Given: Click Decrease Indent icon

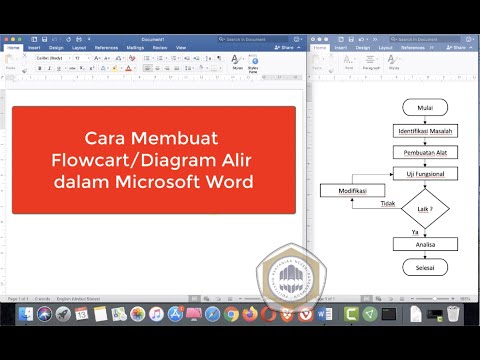Looking at the screenshot, I should coord(187,58).
